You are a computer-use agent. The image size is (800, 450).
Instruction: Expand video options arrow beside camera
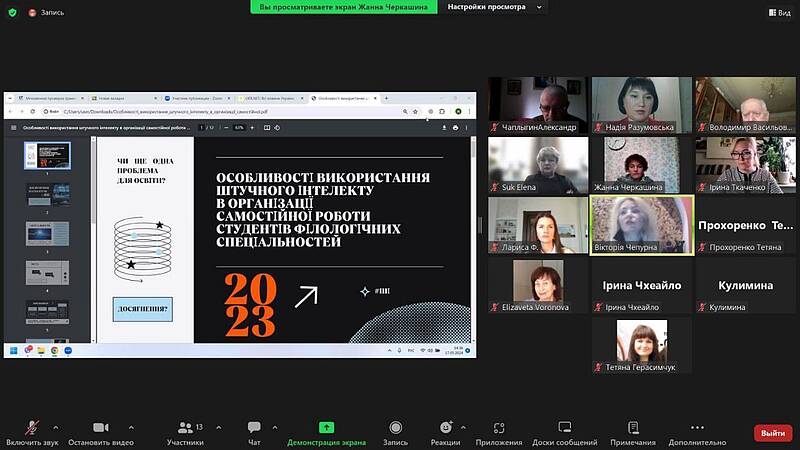(x=135, y=426)
